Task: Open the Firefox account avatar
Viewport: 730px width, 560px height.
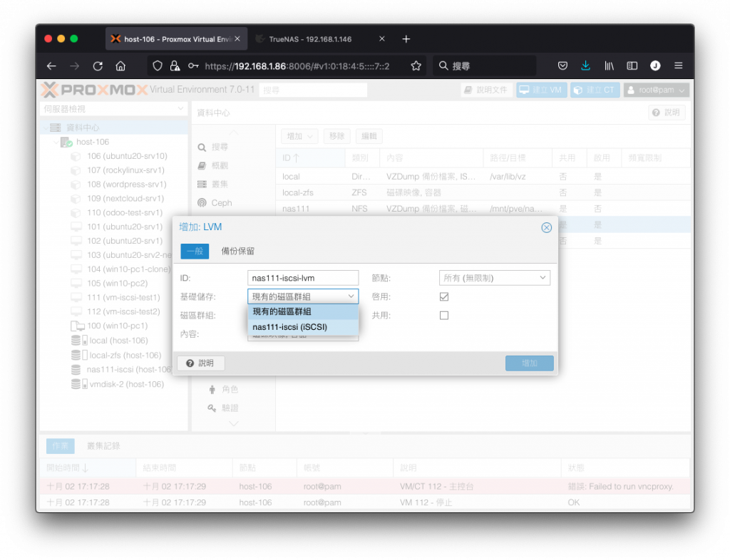Action: (x=655, y=66)
